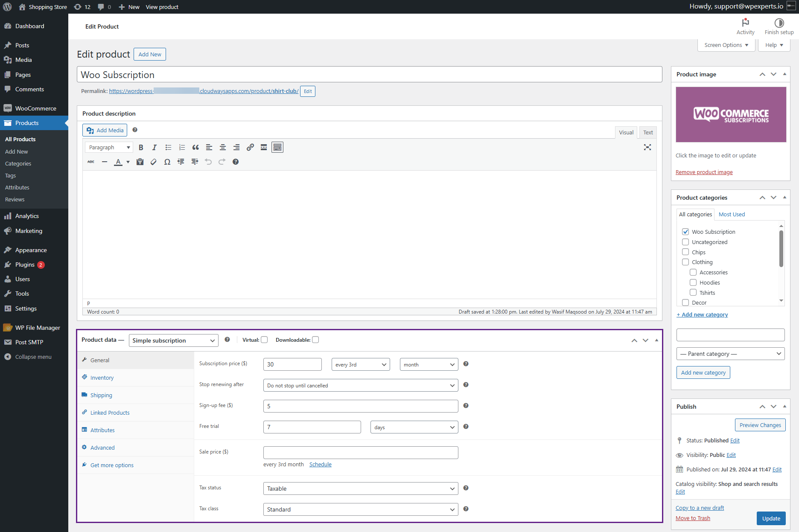Apply strikethrough formatting

click(91, 162)
